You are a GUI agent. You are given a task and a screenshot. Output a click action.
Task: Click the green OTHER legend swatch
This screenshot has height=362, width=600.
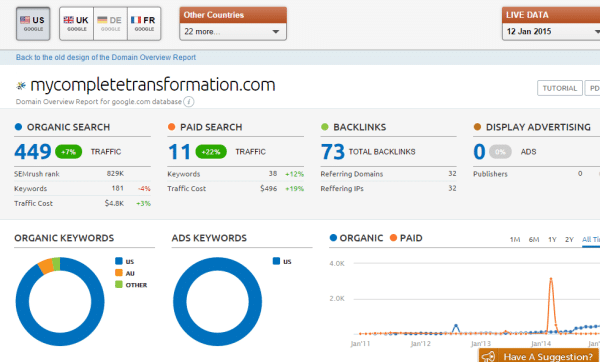pos(119,284)
